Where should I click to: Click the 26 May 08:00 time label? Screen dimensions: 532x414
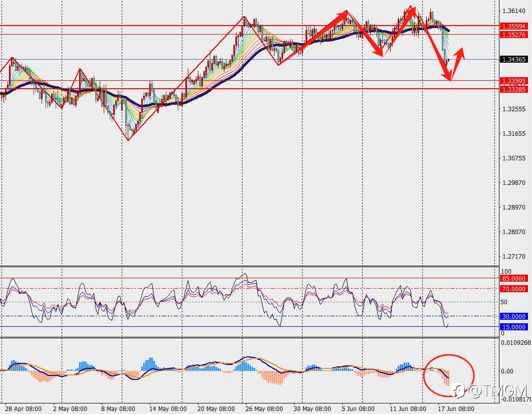(264, 408)
